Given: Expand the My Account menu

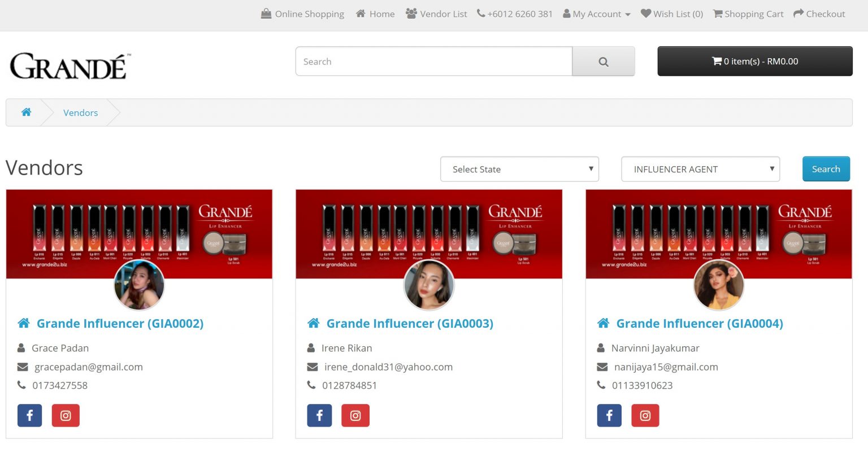Looking at the screenshot, I should pos(597,14).
